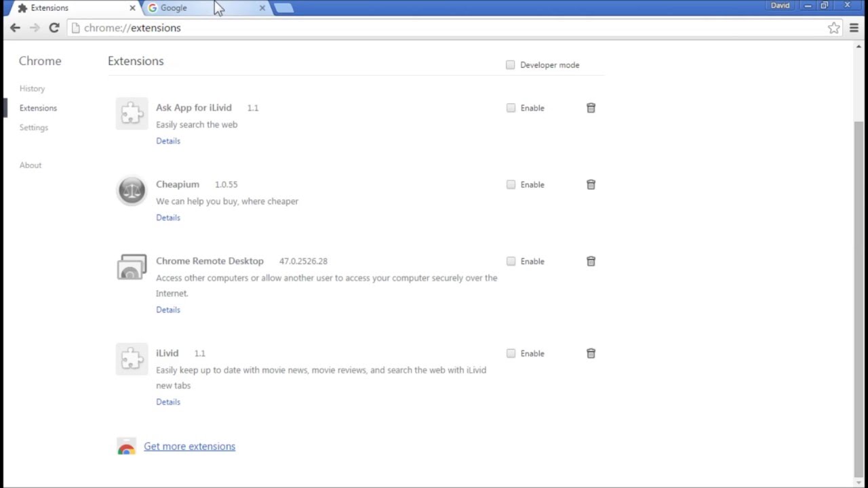Viewport: 868px width, 488px height.
Task: Click the Cheapium extension name
Action: click(x=178, y=184)
